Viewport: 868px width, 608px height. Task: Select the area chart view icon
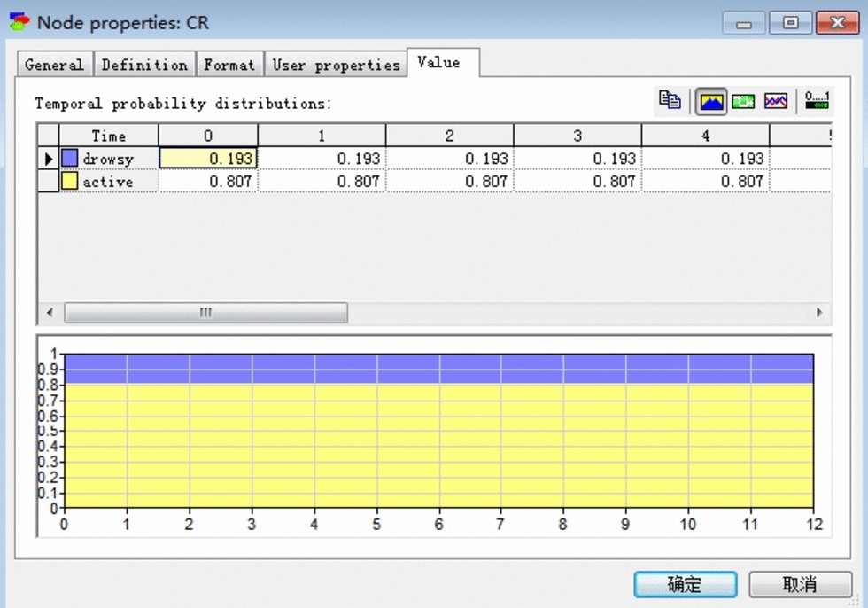(x=712, y=102)
